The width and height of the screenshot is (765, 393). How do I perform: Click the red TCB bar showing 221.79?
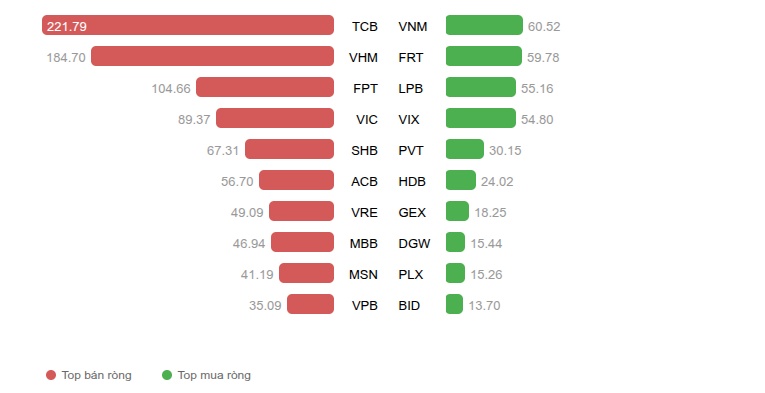188,25
